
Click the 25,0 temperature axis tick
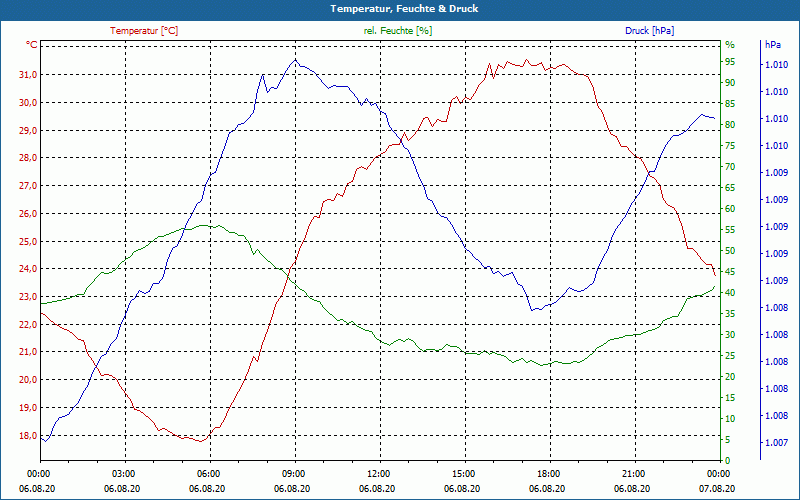point(28,241)
